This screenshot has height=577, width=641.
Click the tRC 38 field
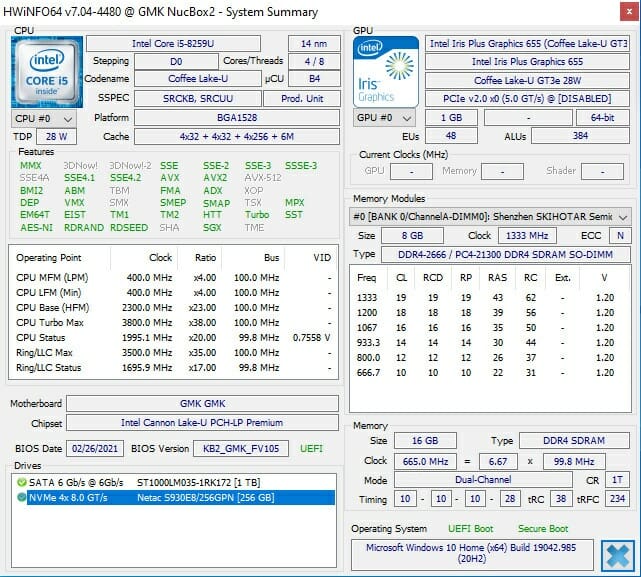click(561, 499)
